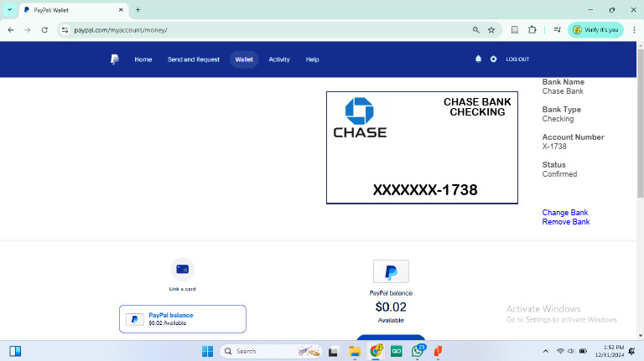Open Widgets panel in taskbar corner

click(15, 351)
